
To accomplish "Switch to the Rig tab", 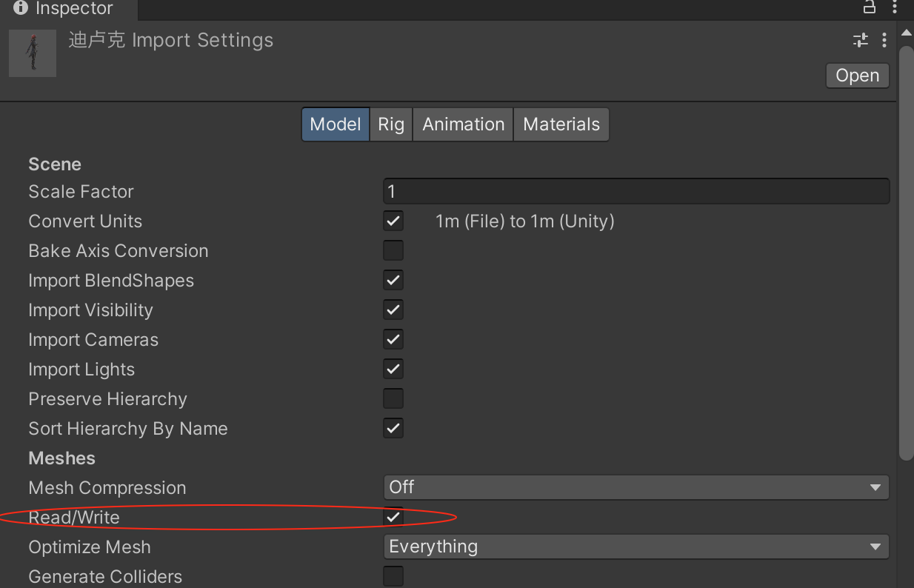I will [x=391, y=124].
